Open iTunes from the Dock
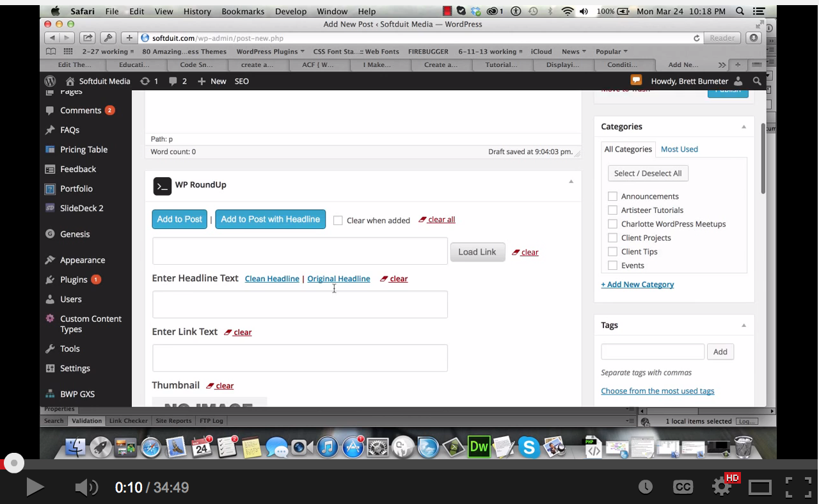819x504 pixels. click(327, 447)
